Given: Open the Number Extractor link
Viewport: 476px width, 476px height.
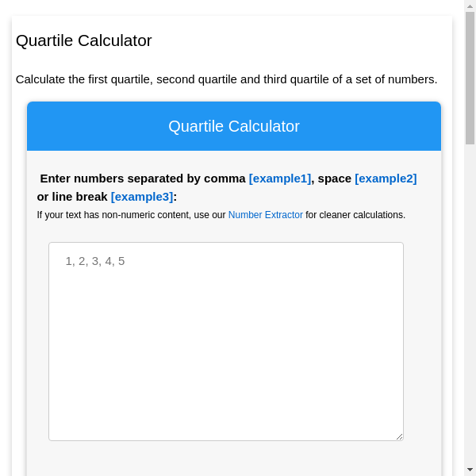Looking at the screenshot, I should click(x=265, y=215).
